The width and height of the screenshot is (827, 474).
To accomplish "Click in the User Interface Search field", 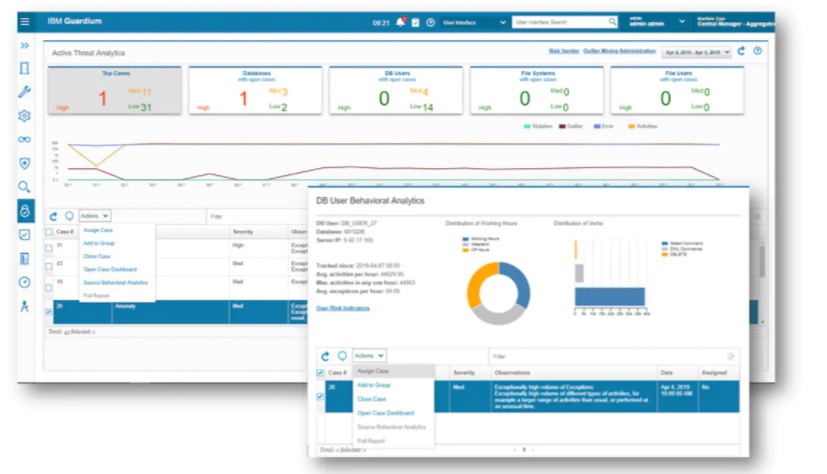I will (x=560, y=22).
